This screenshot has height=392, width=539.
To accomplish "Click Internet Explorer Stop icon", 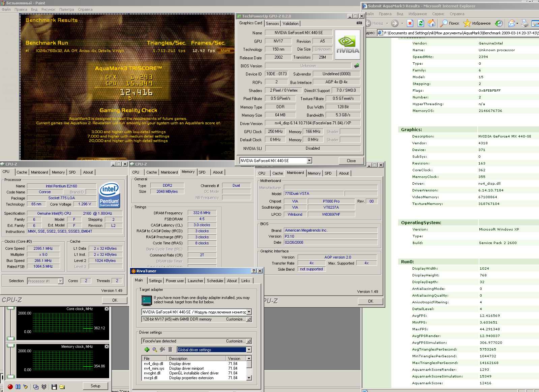I will pos(410,23).
